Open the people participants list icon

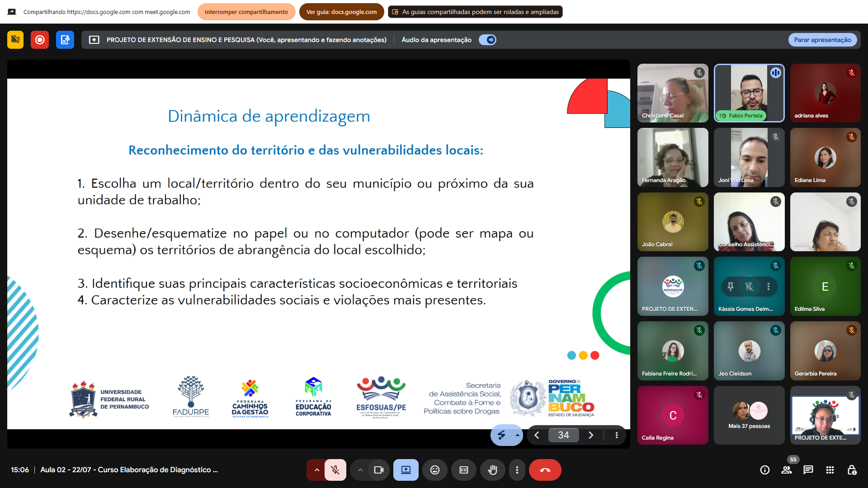[x=787, y=470]
